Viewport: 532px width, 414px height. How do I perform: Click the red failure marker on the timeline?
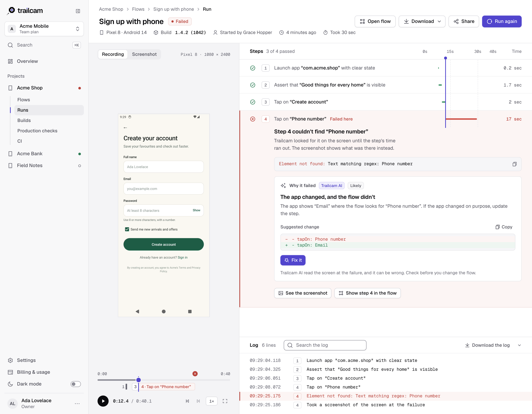[195, 374]
